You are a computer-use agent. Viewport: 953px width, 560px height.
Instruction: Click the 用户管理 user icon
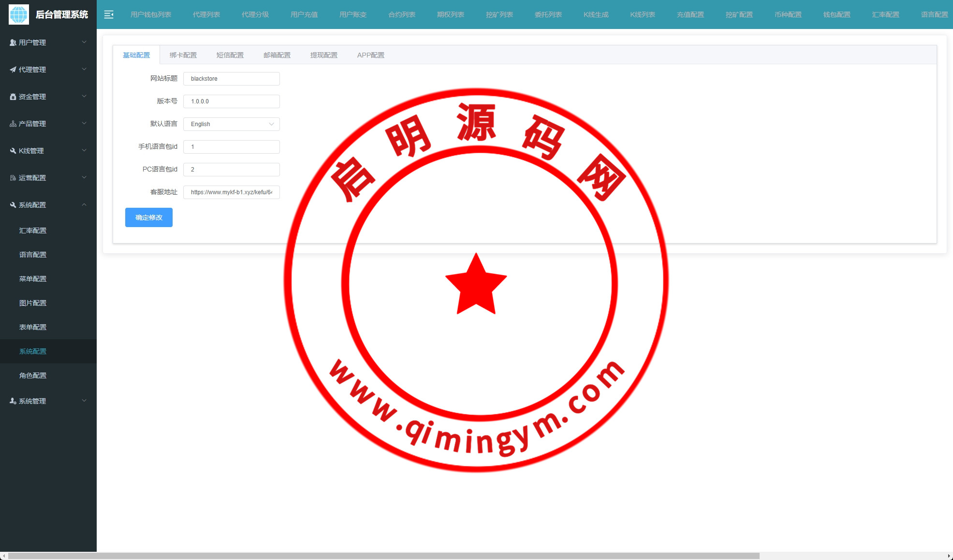13,43
